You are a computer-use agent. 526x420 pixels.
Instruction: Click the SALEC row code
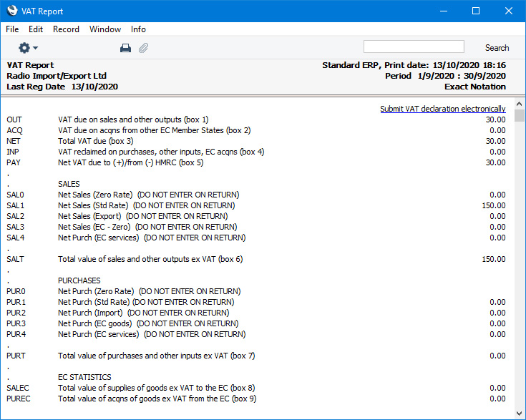(x=18, y=388)
